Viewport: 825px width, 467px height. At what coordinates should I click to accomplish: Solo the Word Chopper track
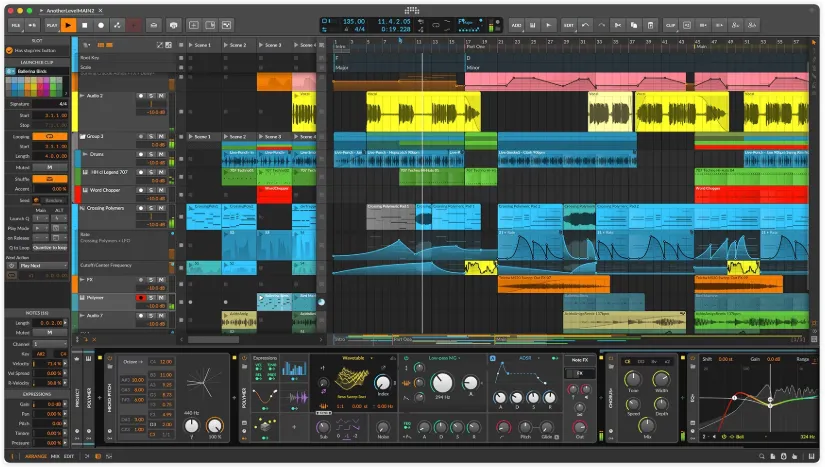pyautogui.click(x=151, y=190)
